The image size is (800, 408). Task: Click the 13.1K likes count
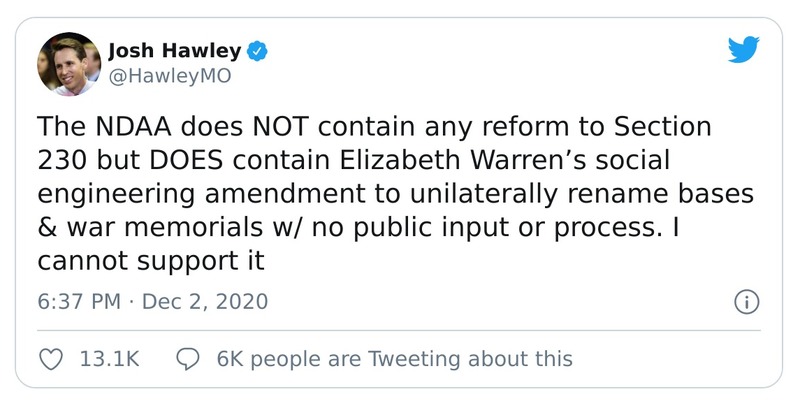[108, 358]
